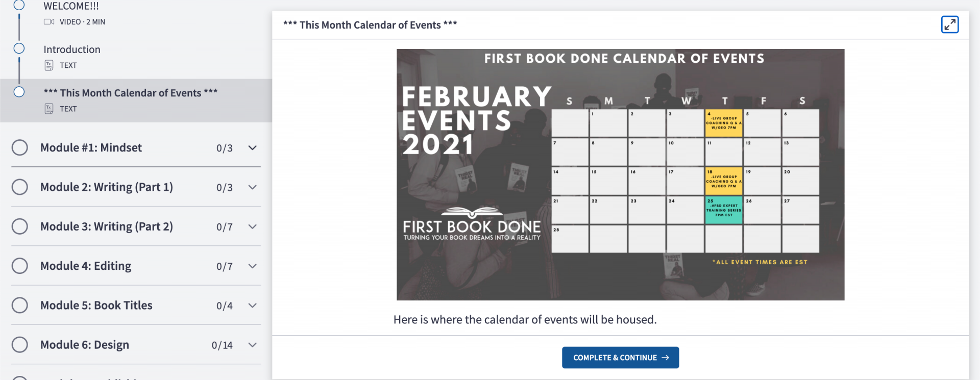Click the video icon under WELCOME
The image size is (980, 380).
pyautogui.click(x=49, y=22)
